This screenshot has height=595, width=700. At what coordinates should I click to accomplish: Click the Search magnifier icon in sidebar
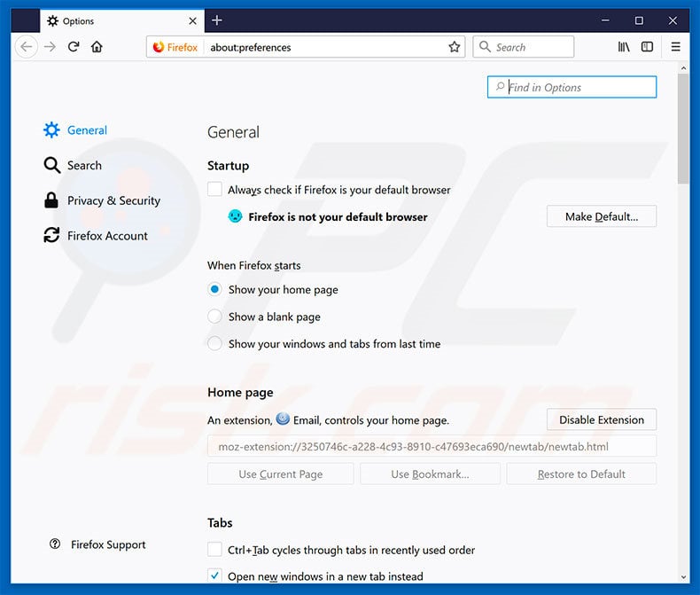point(51,165)
